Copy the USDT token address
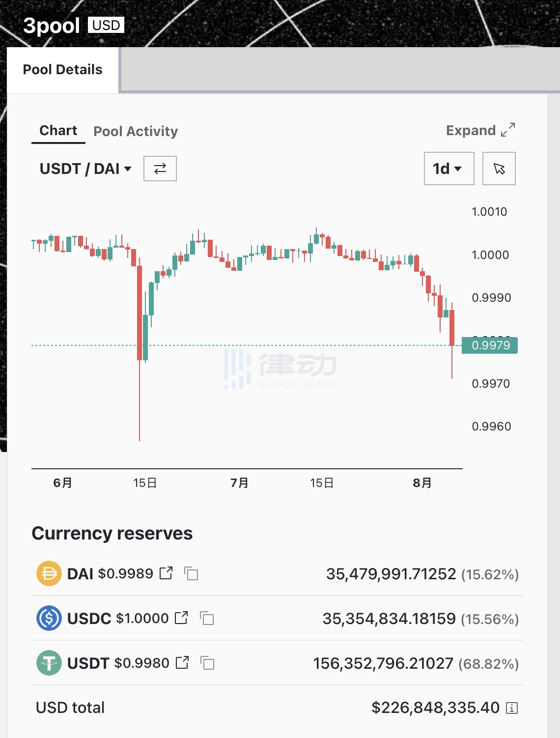 click(208, 663)
